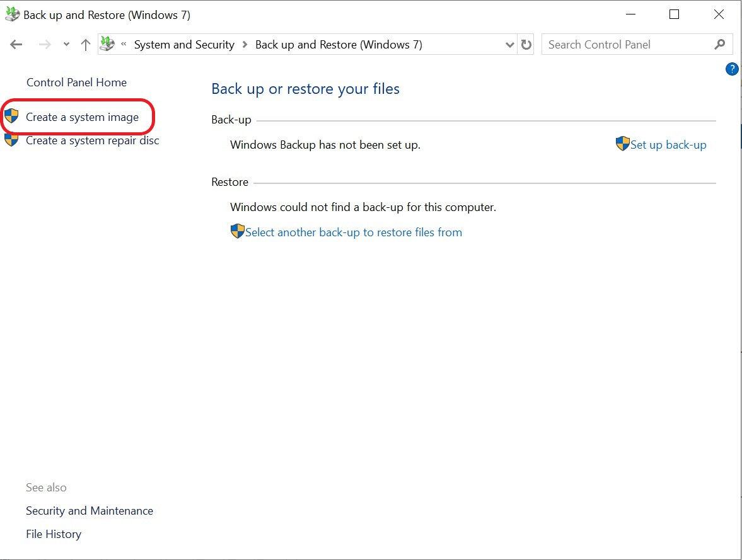The height and width of the screenshot is (560, 742).
Task: Click the Set up back-up link
Action: coord(668,145)
